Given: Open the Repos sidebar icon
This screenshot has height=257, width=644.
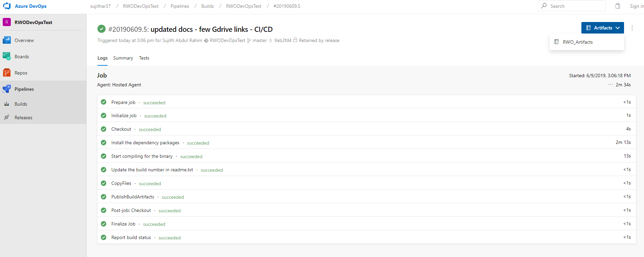Looking at the screenshot, I should (7, 72).
